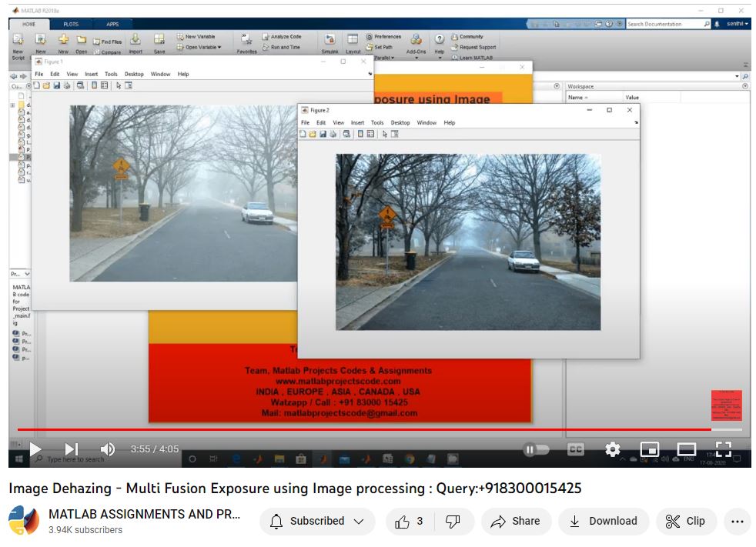Open Desktop menu in Figure 2
Image resolution: width=756 pixels, height=547 pixels.
400,123
